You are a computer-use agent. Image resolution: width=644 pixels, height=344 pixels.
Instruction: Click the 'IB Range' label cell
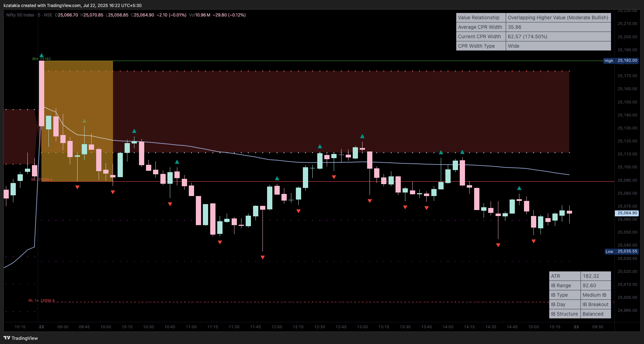[565, 285]
